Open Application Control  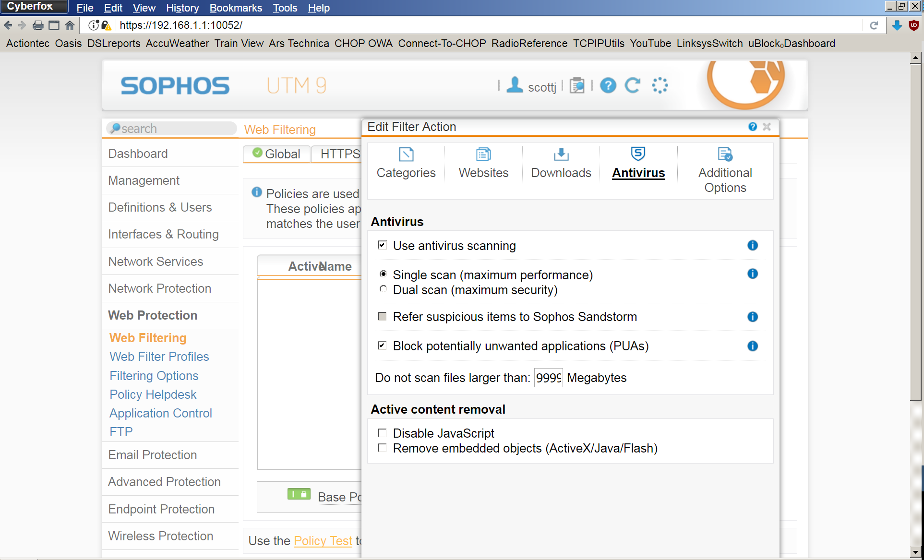(x=161, y=413)
